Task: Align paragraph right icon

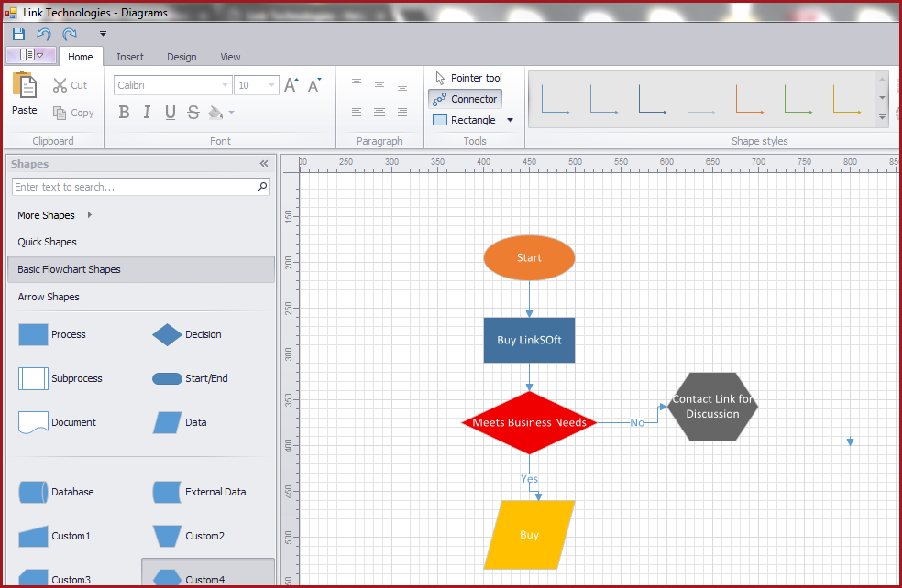Action: click(x=402, y=112)
